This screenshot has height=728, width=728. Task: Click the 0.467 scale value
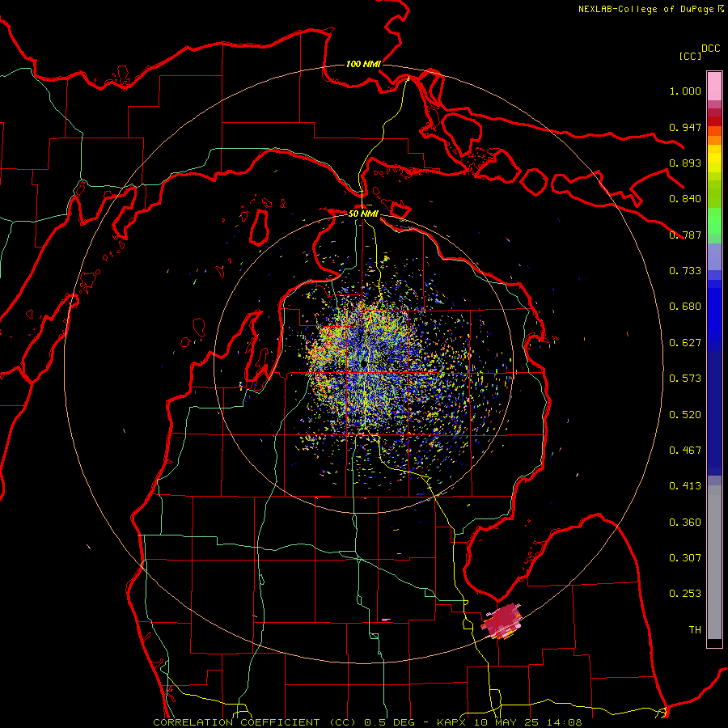pos(685,451)
